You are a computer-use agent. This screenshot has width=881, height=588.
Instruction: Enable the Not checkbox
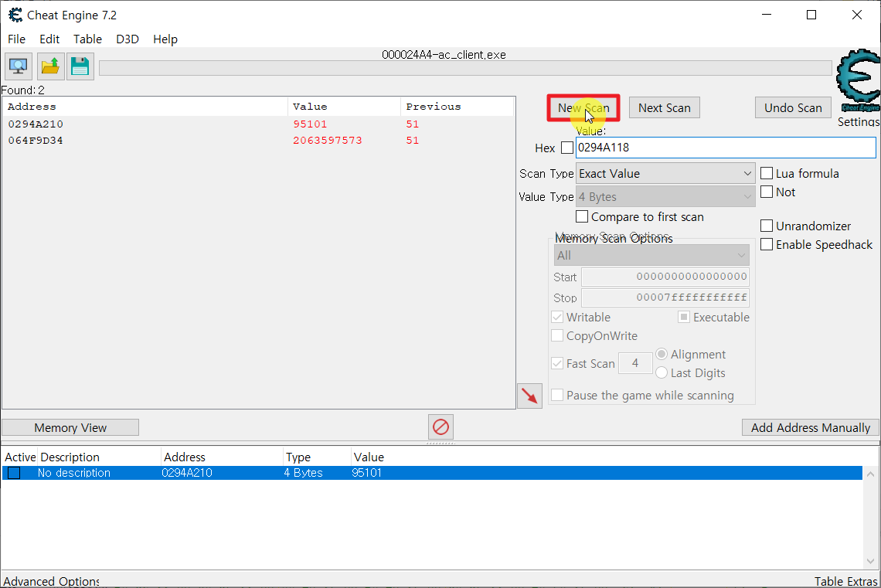767,192
